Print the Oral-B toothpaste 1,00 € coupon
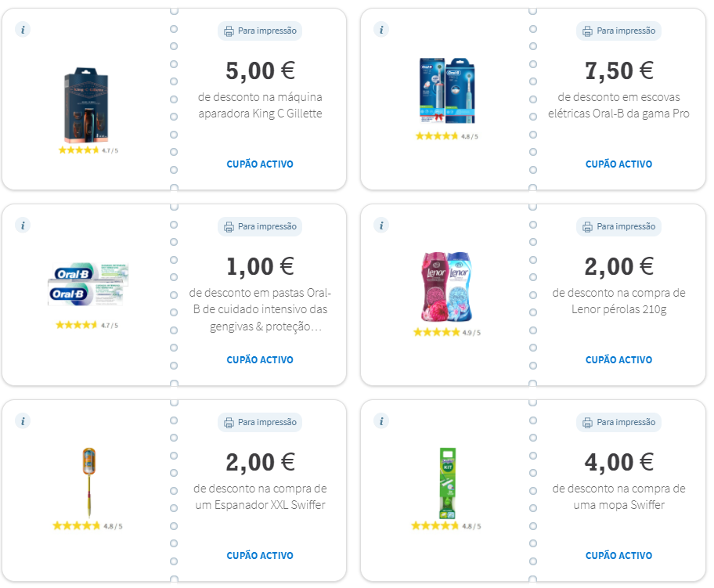 pyautogui.click(x=260, y=226)
